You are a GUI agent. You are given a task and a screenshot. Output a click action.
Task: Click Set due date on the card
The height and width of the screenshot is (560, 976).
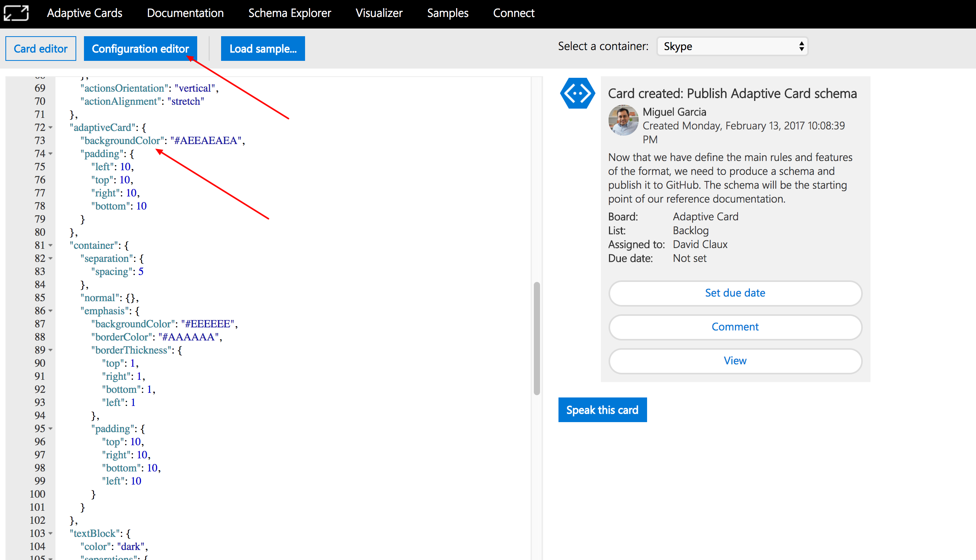(735, 293)
